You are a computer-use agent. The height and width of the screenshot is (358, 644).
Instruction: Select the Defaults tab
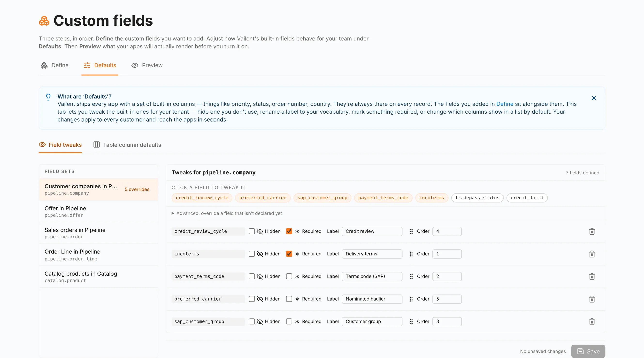tap(100, 65)
